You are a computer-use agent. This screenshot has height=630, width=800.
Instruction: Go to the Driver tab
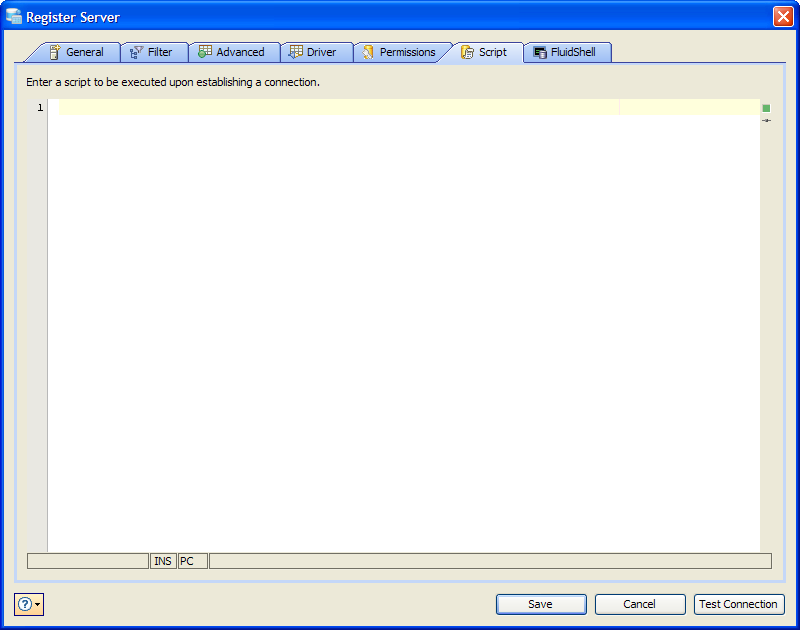click(x=316, y=52)
